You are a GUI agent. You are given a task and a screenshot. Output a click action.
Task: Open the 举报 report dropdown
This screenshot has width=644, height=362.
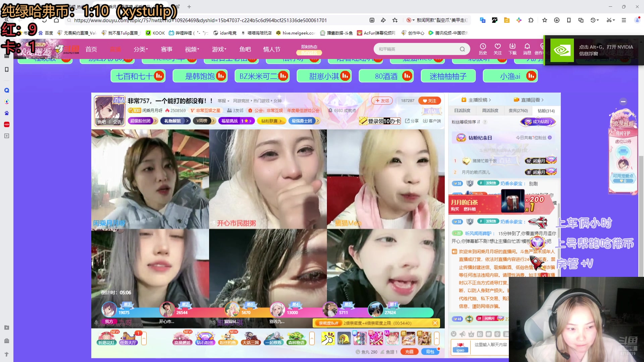click(x=223, y=101)
